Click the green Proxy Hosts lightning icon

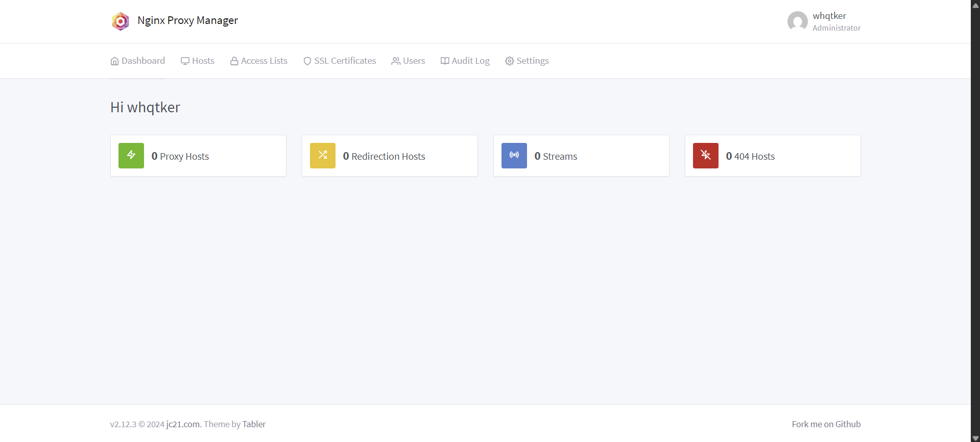pos(131,156)
